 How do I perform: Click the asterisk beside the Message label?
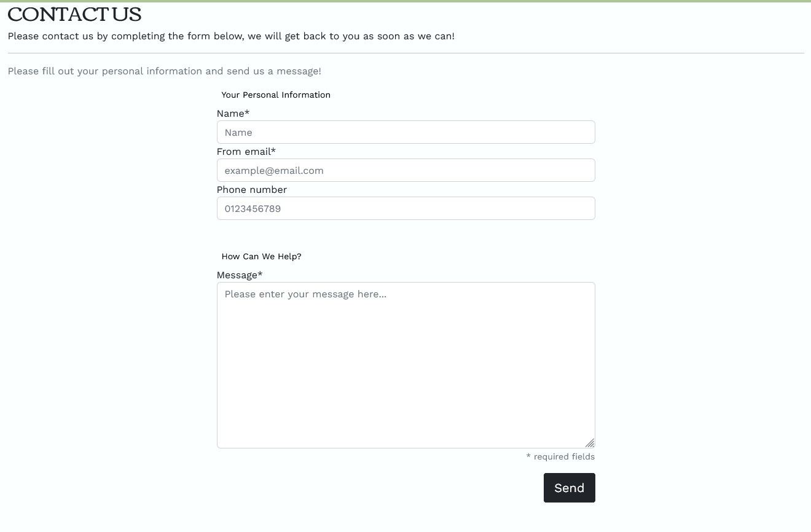[x=260, y=274]
